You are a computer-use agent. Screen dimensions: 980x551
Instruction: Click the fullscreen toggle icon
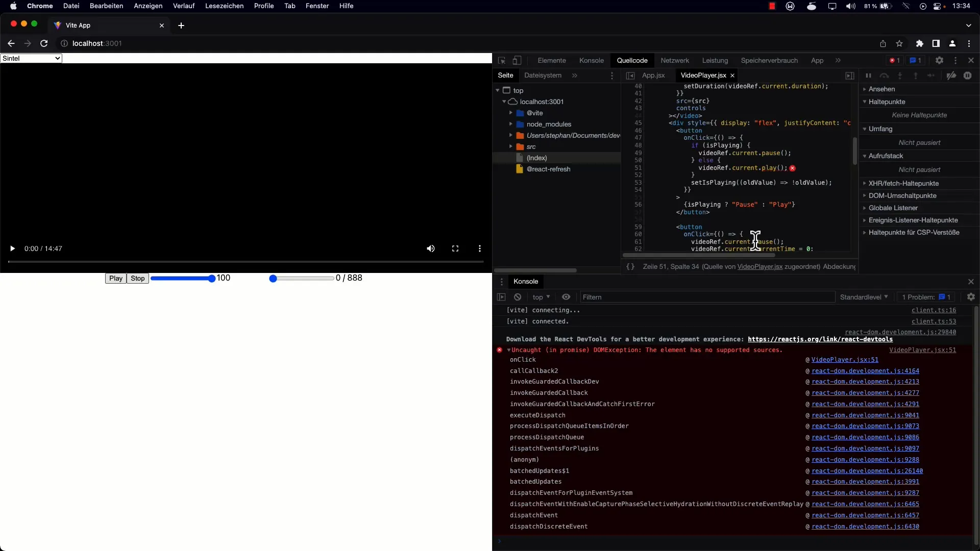pyautogui.click(x=455, y=248)
